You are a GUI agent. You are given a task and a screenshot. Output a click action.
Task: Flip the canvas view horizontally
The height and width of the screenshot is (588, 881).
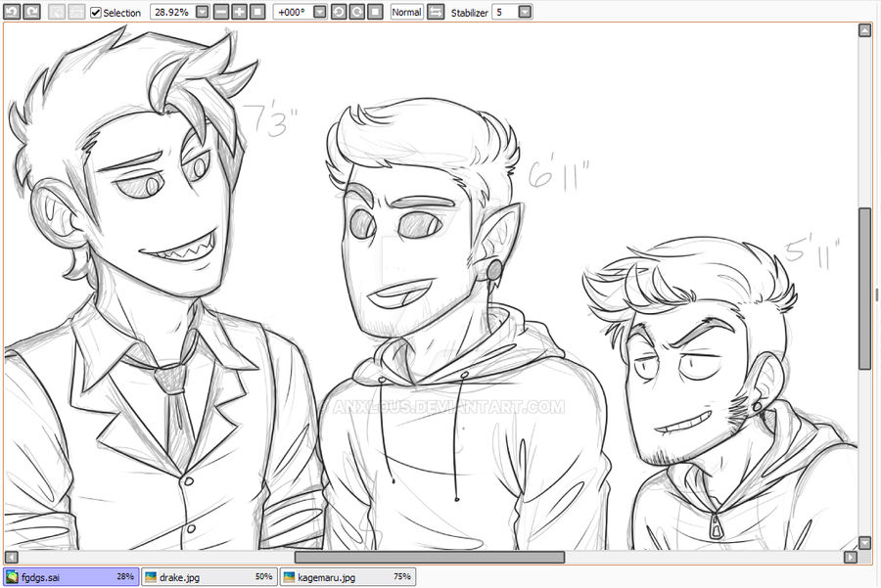(x=436, y=12)
